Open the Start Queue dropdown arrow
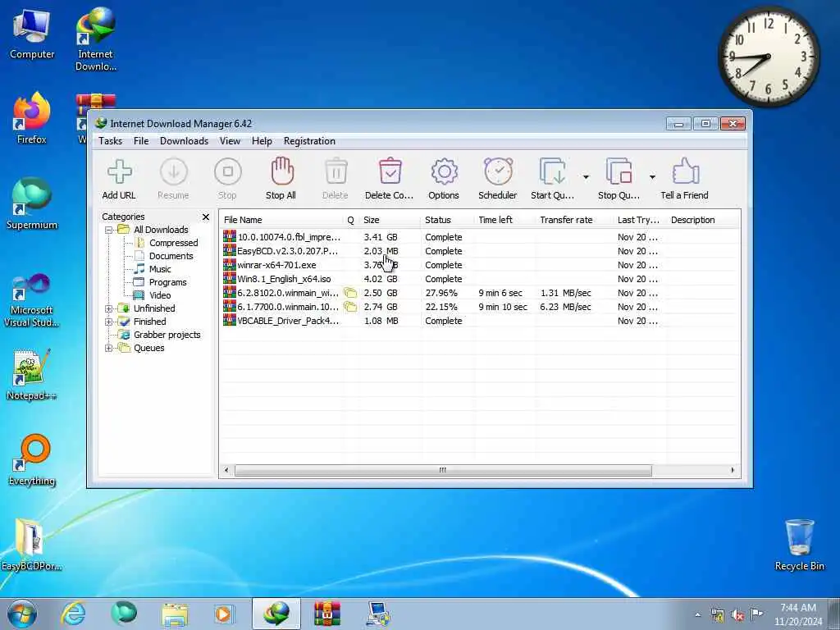Image resolution: width=840 pixels, height=630 pixels. coord(586,177)
